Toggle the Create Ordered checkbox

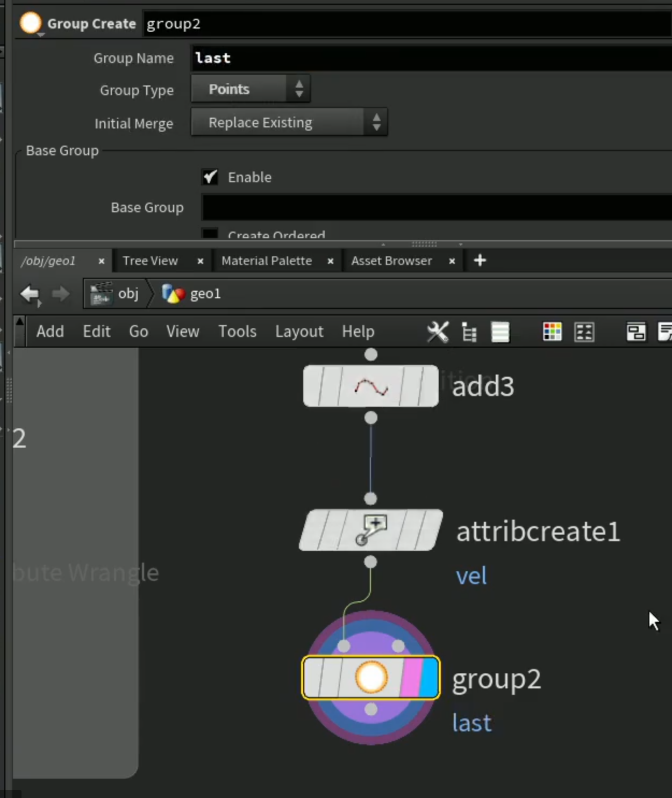point(210,234)
